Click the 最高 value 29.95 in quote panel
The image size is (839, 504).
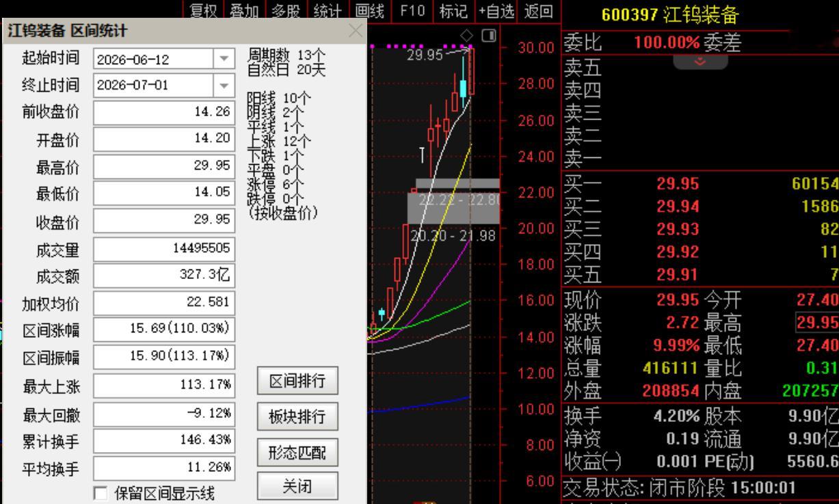point(816,322)
